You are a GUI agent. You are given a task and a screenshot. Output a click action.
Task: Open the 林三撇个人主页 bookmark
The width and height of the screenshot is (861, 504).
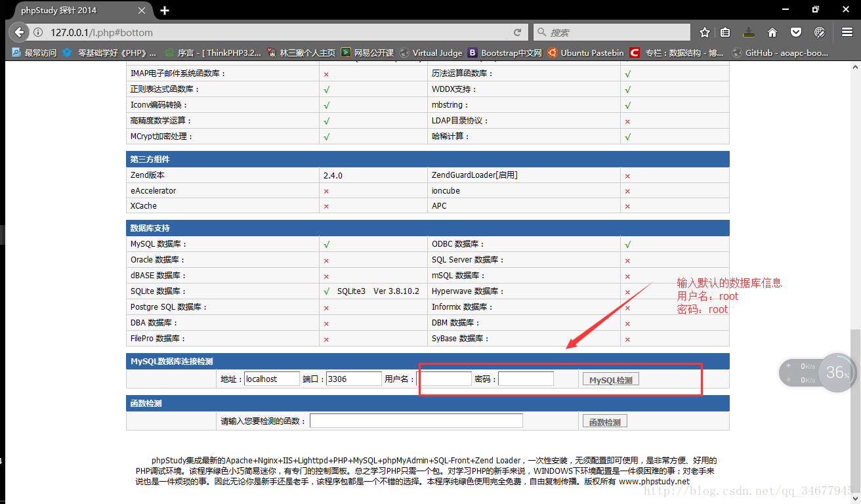click(301, 52)
